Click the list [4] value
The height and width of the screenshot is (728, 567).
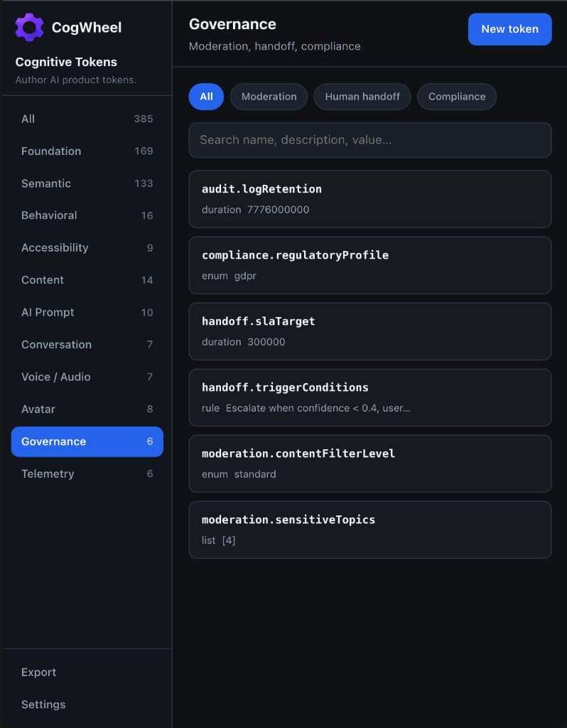pos(218,540)
